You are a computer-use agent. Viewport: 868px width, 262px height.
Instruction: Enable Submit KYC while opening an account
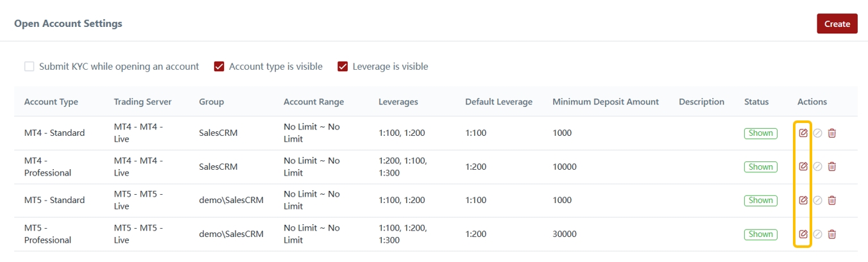click(x=30, y=67)
